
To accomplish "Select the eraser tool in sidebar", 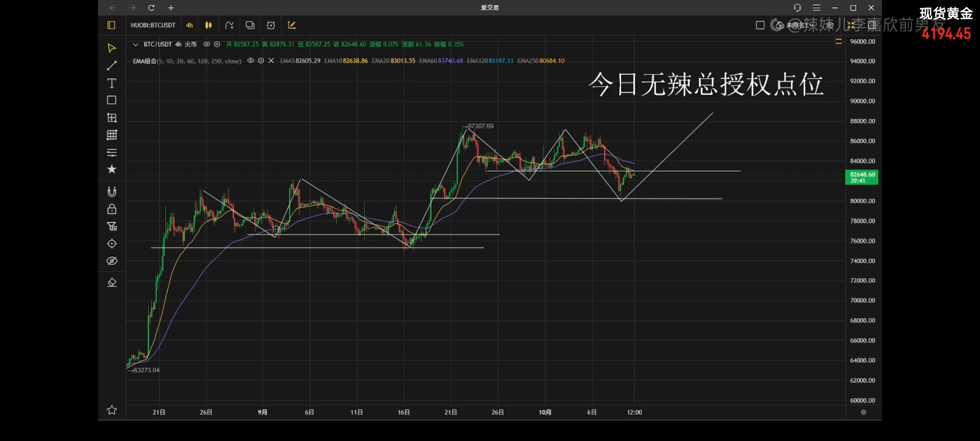I will point(111,283).
